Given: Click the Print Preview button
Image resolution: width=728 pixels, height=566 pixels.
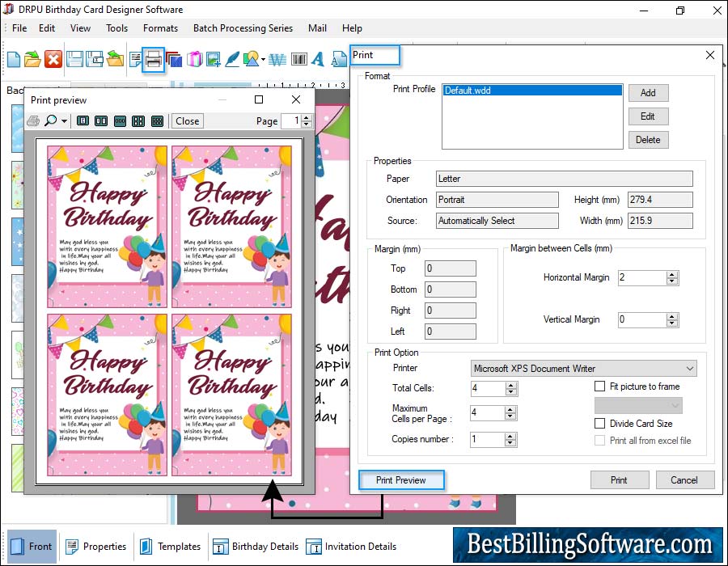Looking at the screenshot, I should 401,480.
